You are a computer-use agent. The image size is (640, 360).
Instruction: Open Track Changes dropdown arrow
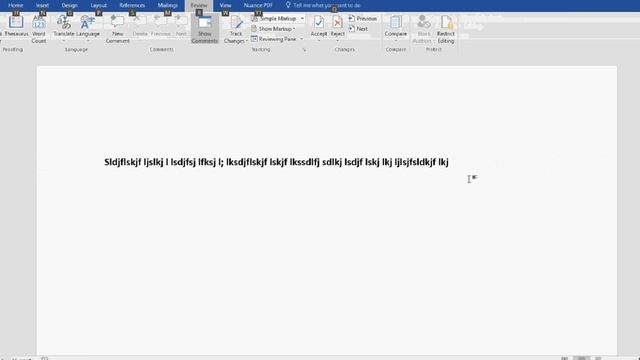pos(246,41)
